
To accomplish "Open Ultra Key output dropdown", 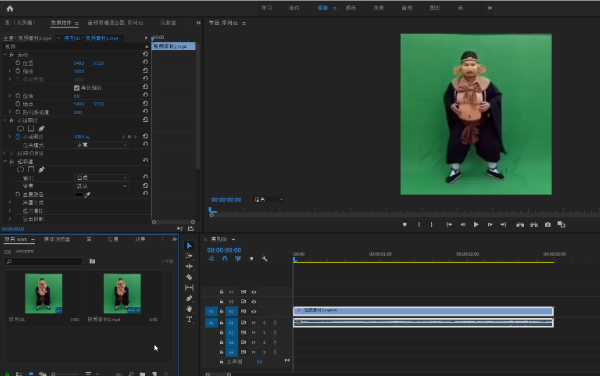I will click(x=101, y=178).
